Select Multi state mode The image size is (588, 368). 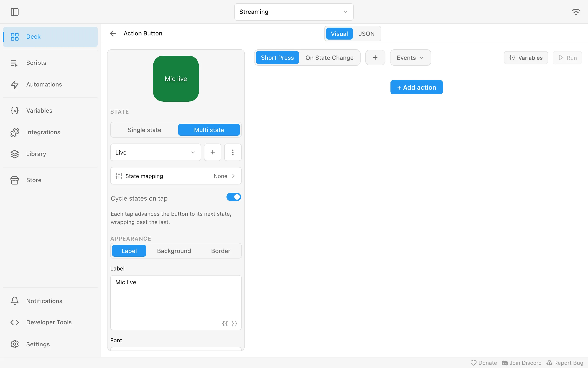(209, 130)
